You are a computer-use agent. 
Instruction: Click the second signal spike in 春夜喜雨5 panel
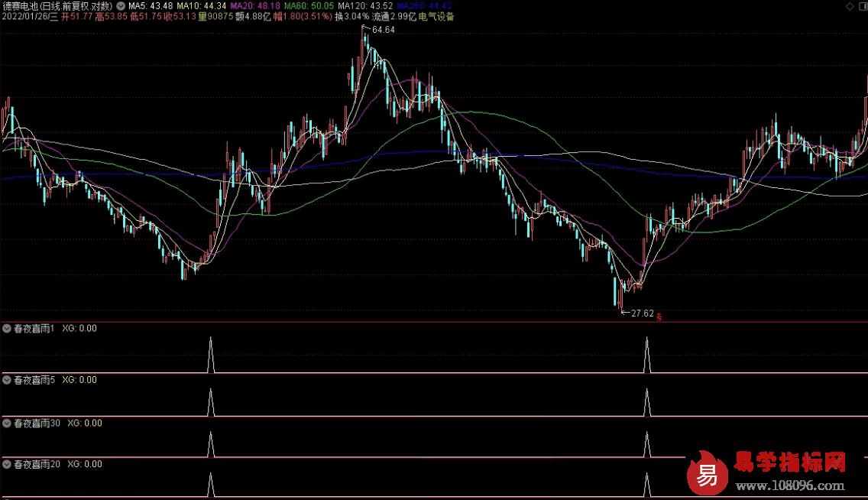[x=647, y=402]
